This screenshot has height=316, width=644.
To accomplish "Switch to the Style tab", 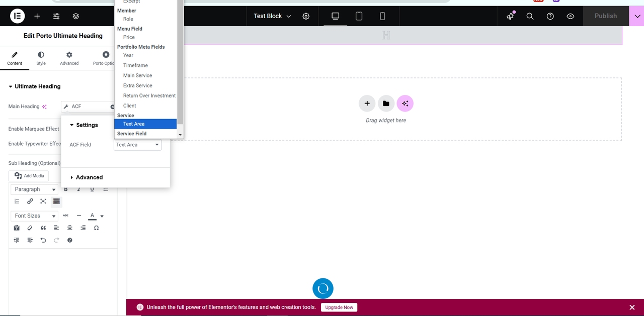I will [x=41, y=58].
